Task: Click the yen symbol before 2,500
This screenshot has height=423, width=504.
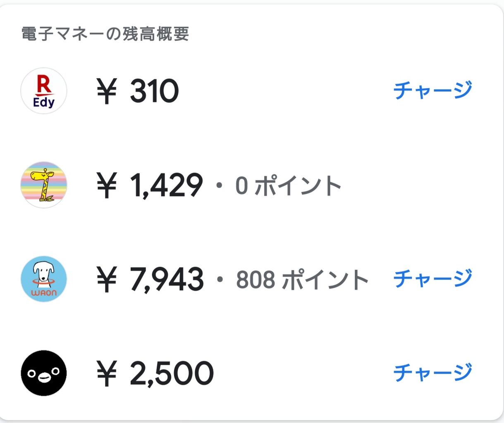Action: point(107,373)
